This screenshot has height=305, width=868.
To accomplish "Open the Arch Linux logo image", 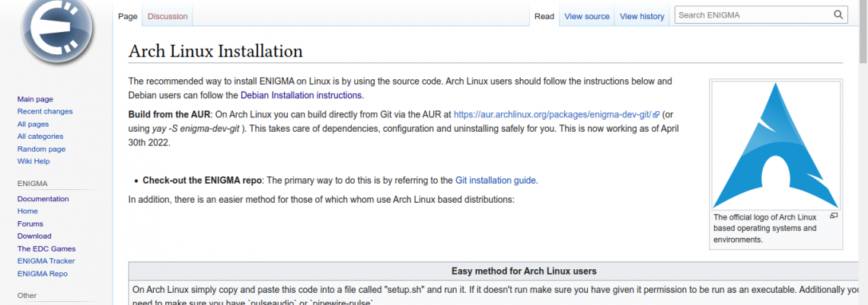I will (x=776, y=146).
